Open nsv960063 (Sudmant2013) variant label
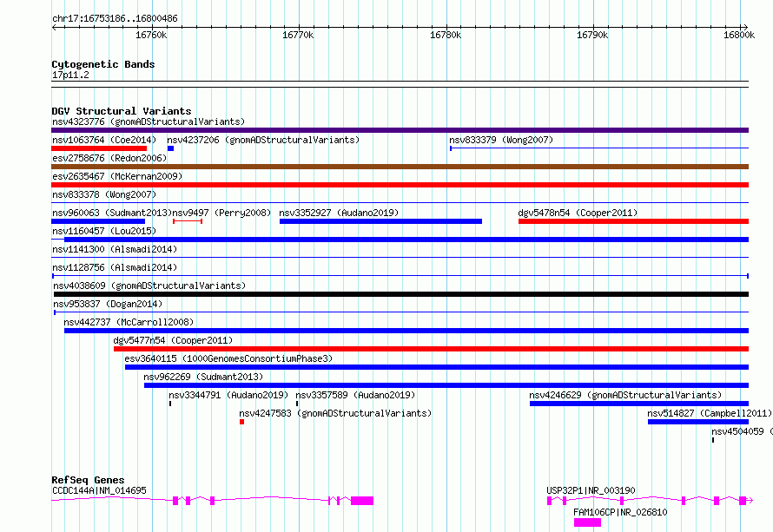Image resolution: width=773 pixels, height=532 pixels. 112,213
